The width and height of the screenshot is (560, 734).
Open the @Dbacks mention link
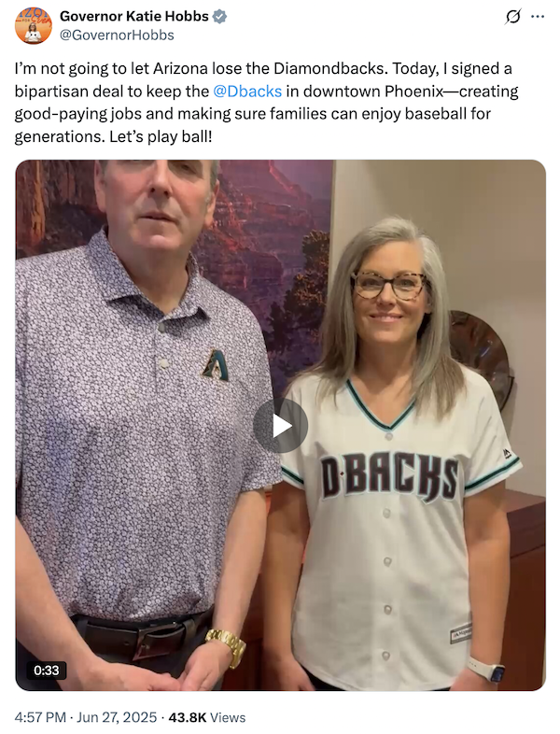(247, 91)
